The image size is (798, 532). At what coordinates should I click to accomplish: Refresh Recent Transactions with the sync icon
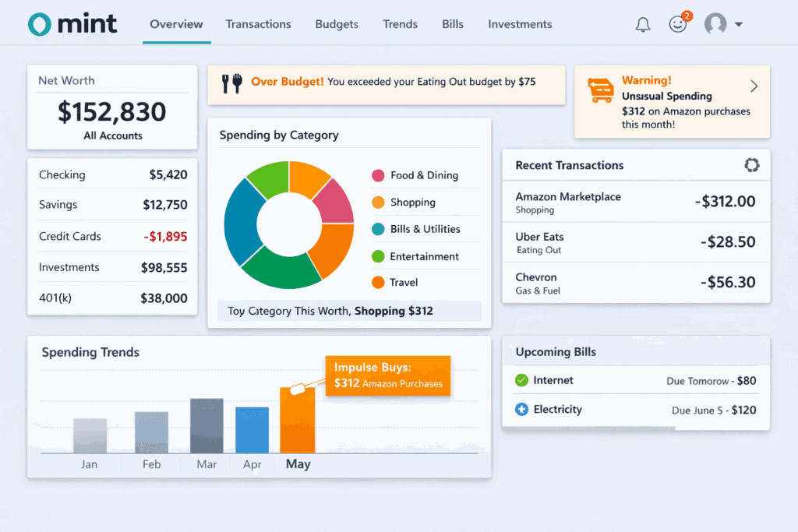coord(752,165)
